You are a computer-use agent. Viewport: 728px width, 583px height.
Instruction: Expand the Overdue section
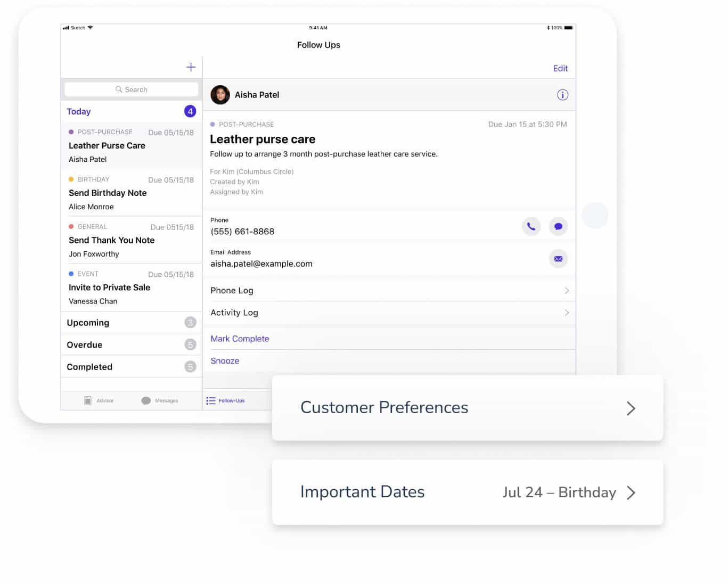[131, 344]
